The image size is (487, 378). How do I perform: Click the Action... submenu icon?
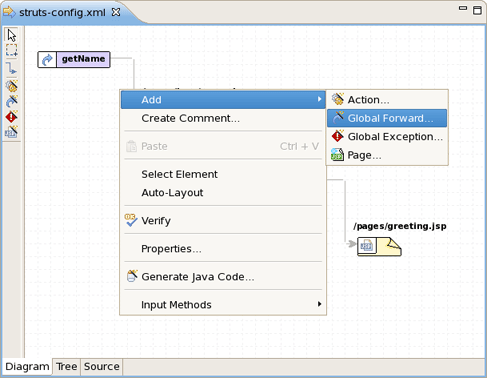coord(337,99)
